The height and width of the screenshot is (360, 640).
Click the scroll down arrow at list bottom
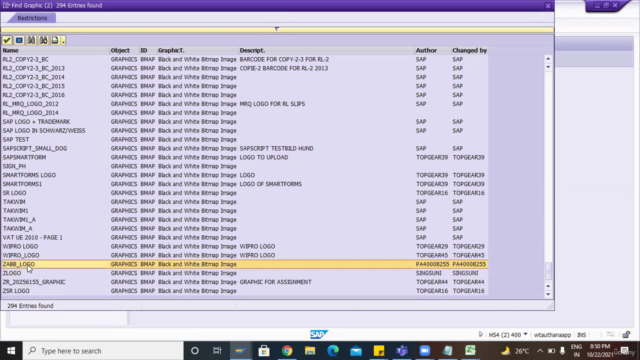[548, 294]
